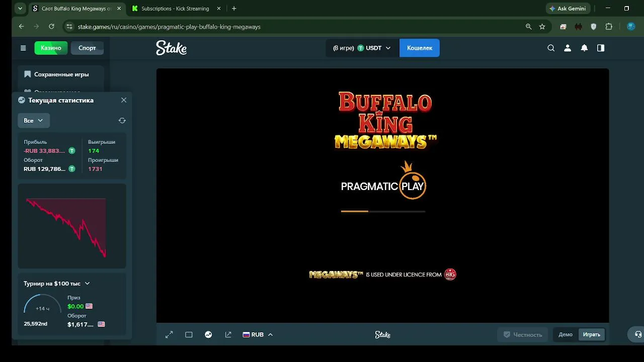Image resolution: width=644 pixels, height=362 pixels.
Task: Click the Stake logo in the header
Action: pyautogui.click(x=171, y=48)
